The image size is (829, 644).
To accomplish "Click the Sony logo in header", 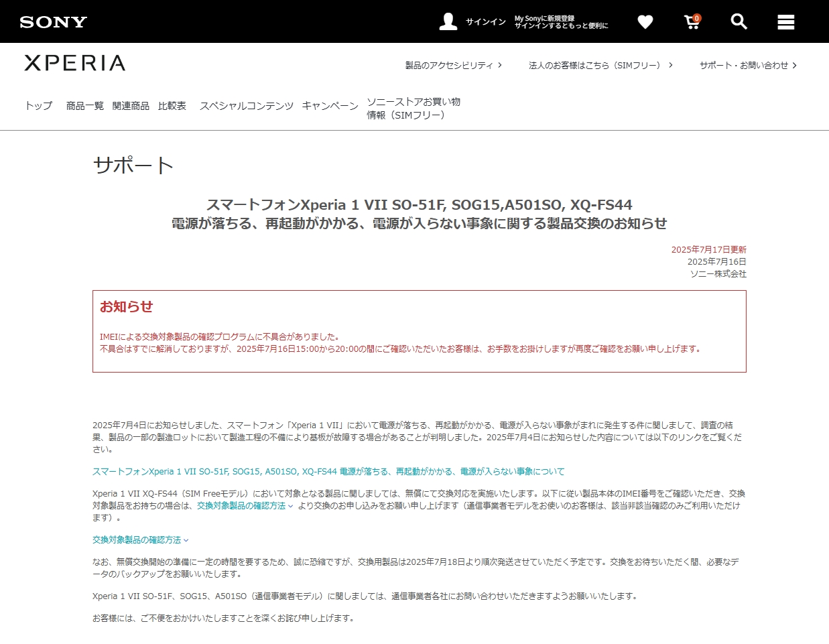I will [54, 22].
